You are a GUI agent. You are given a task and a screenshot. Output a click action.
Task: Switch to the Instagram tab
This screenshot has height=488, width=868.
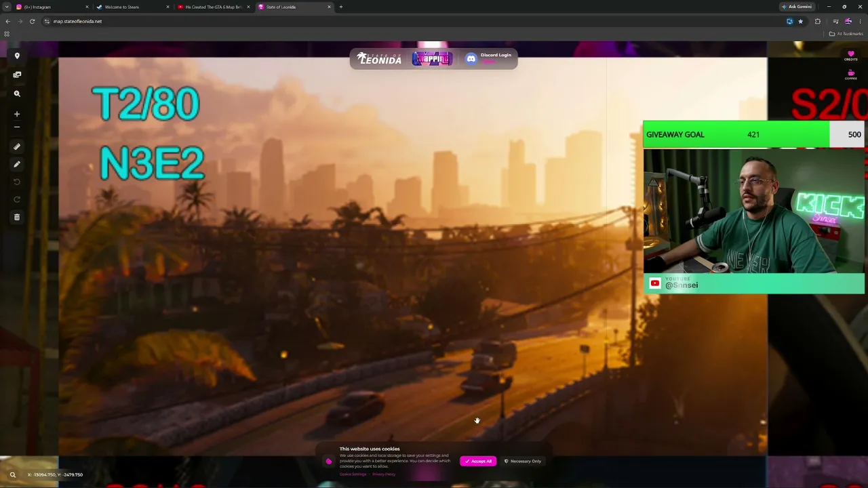coord(53,7)
